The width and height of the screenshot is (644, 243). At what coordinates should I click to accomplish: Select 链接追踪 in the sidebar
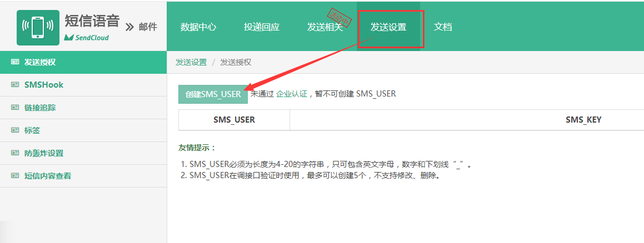point(83,108)
